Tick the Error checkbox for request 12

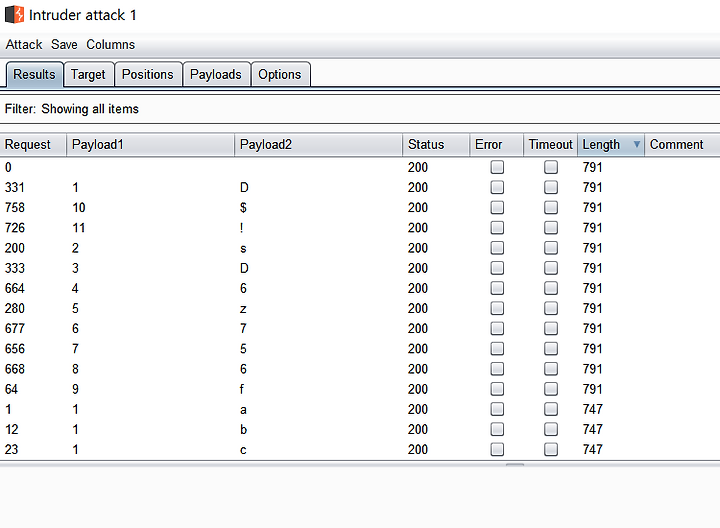click(497, 429)
